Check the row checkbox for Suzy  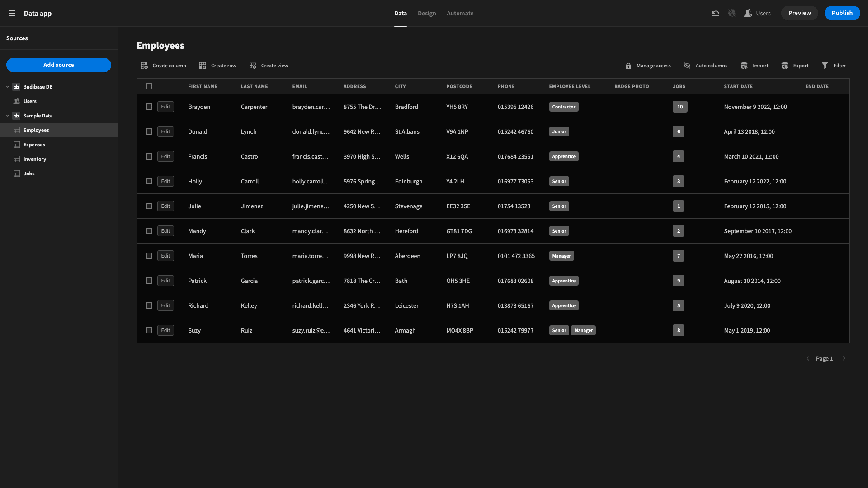(149, 330)
